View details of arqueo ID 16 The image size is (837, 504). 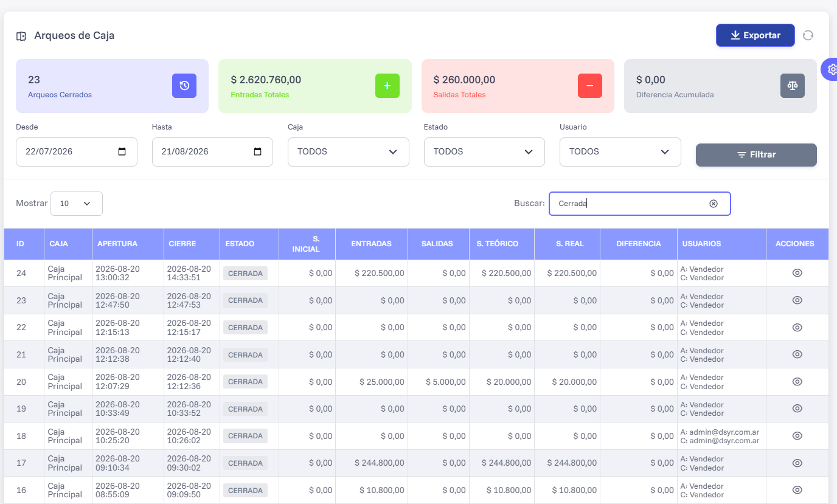[797, 490]
